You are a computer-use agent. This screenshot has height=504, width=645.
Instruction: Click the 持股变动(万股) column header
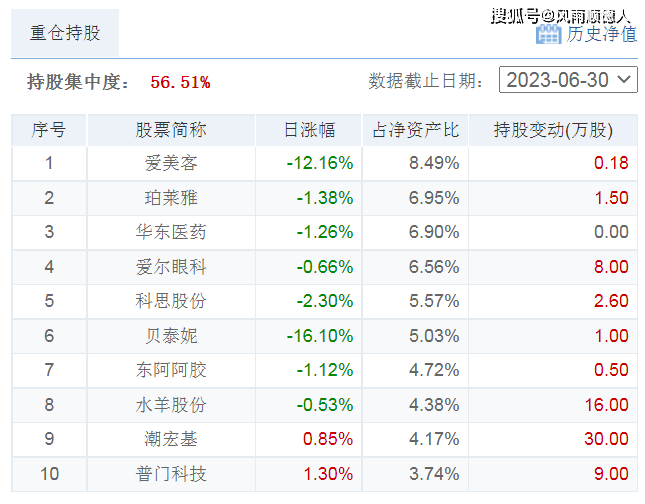552,131
